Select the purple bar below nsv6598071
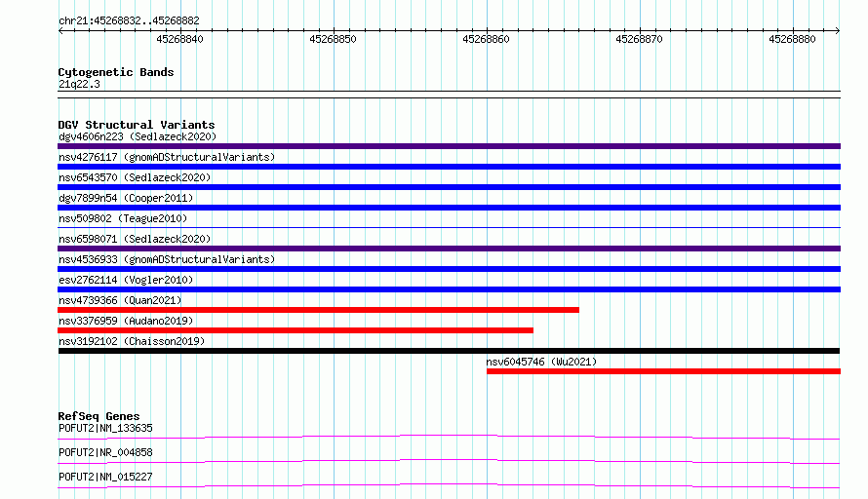This screenshot has height=499, width=868. coord(449,249)
